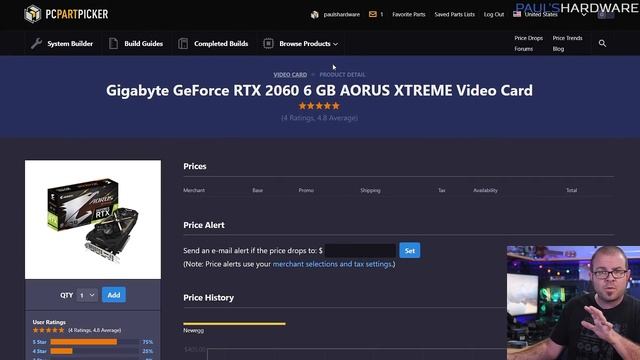Click the Add button
640x360 pixels.
click(114, 295)
